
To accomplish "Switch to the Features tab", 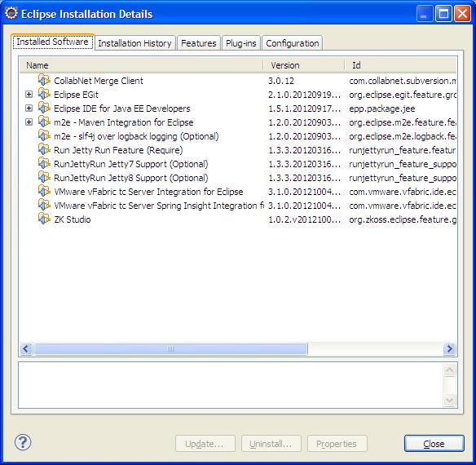I will coord(199,43).
